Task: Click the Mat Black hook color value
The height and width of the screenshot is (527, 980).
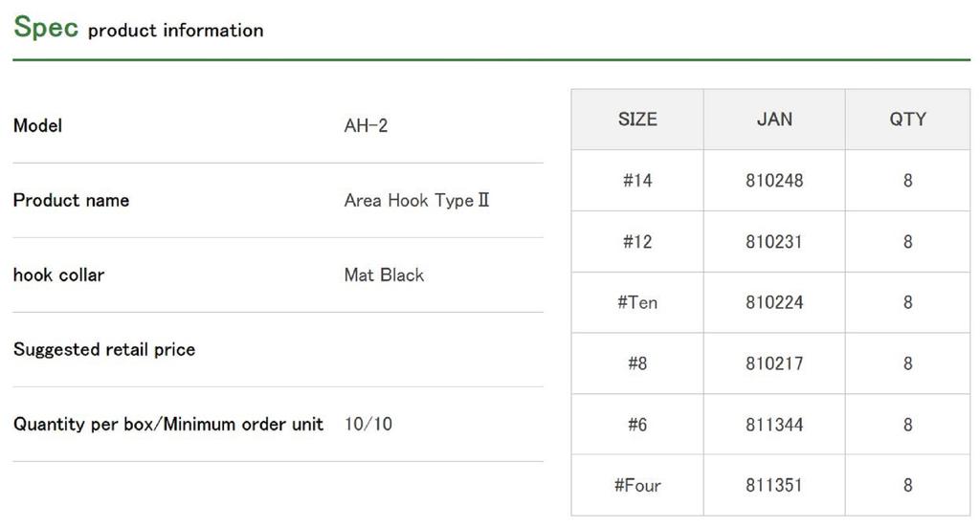Action: coord(384,275)
